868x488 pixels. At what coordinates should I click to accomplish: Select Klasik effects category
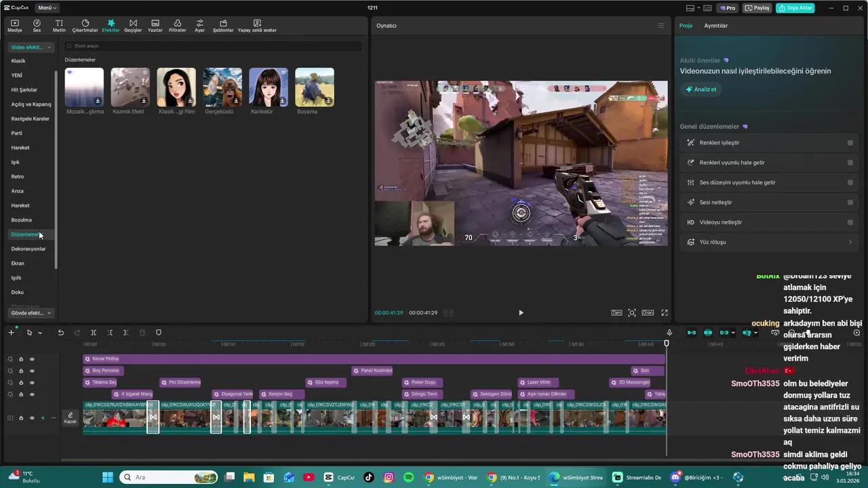pyautogui.click(x=18, y=61)
